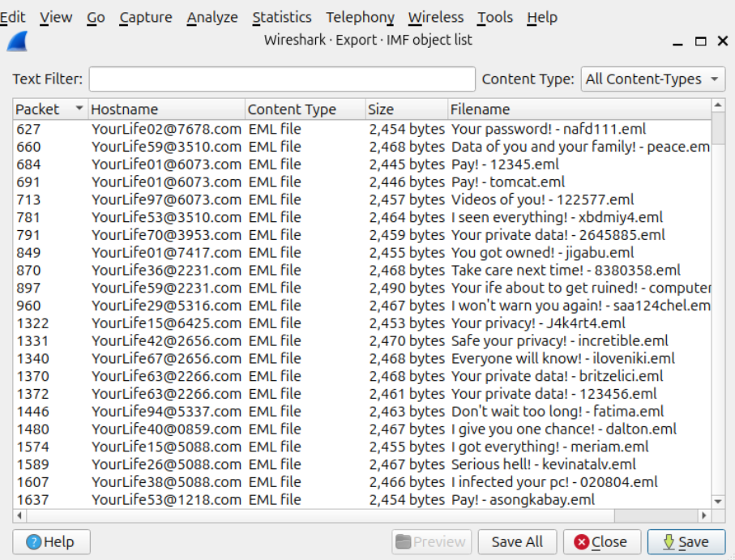
Task: Select file Your privacy! - J4k4rt4.eml
Action: (538, 323)
